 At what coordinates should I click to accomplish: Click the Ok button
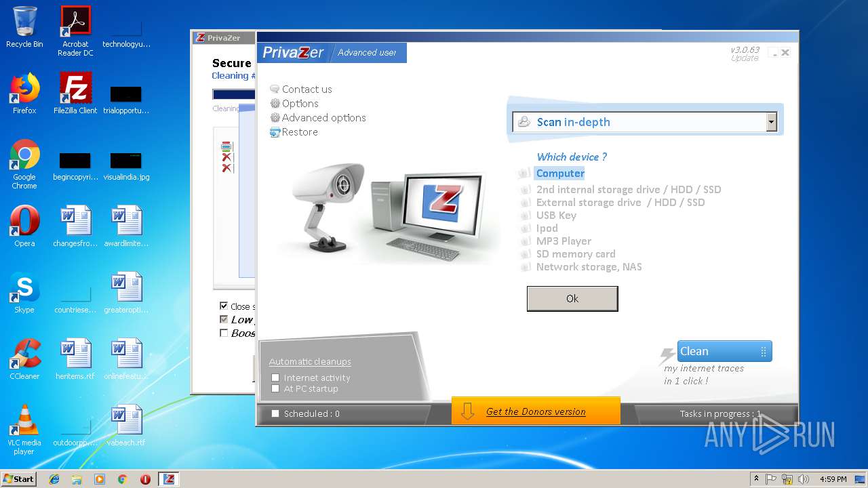[x=572, y=298]
